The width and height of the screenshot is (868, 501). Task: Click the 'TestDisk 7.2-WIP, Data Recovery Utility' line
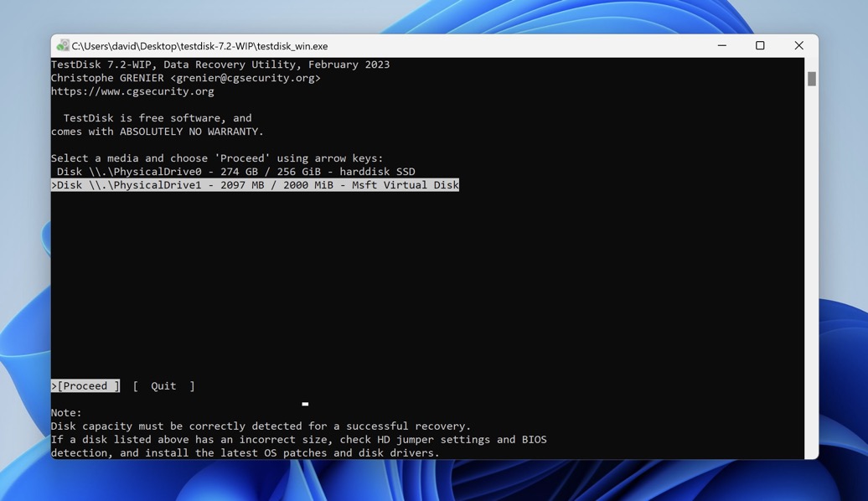[220, 65]
